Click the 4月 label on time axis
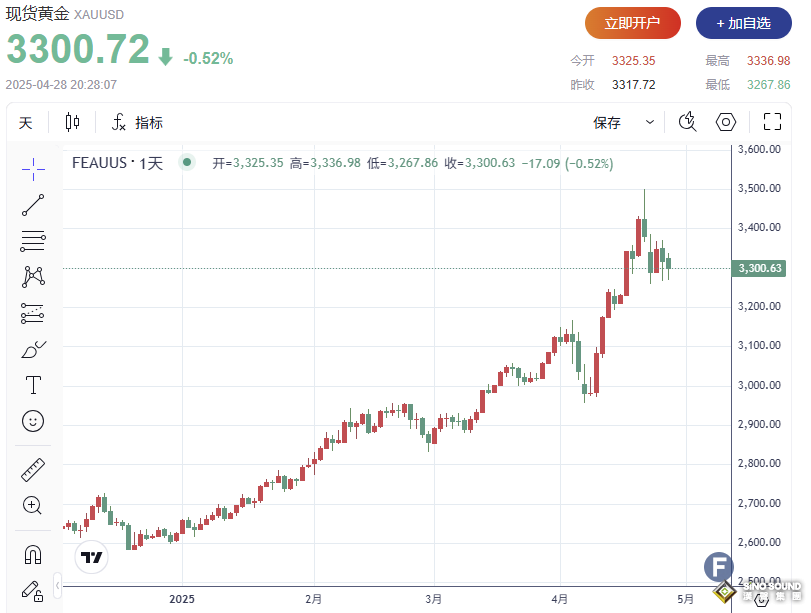This screenshot has width=811, height=613. [560, 599]
